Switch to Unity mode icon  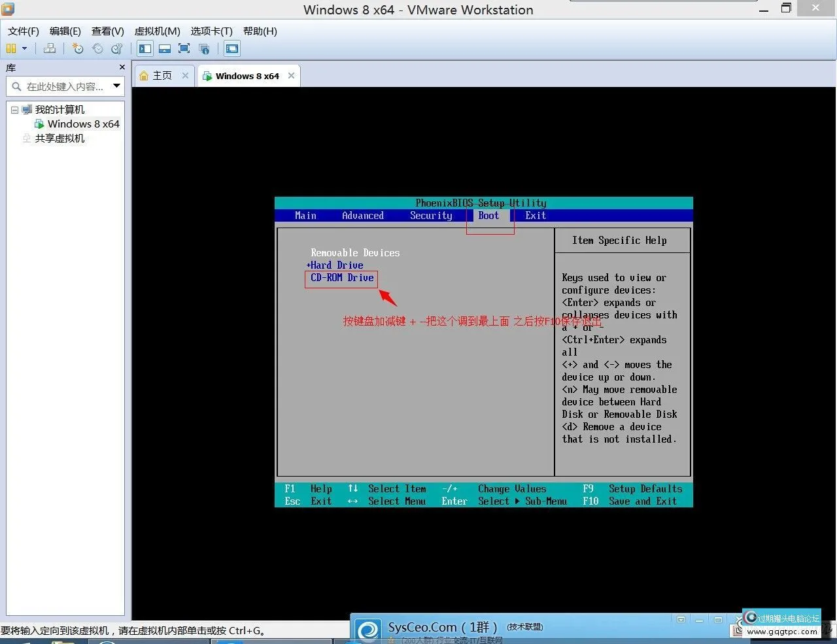(204, 48)
